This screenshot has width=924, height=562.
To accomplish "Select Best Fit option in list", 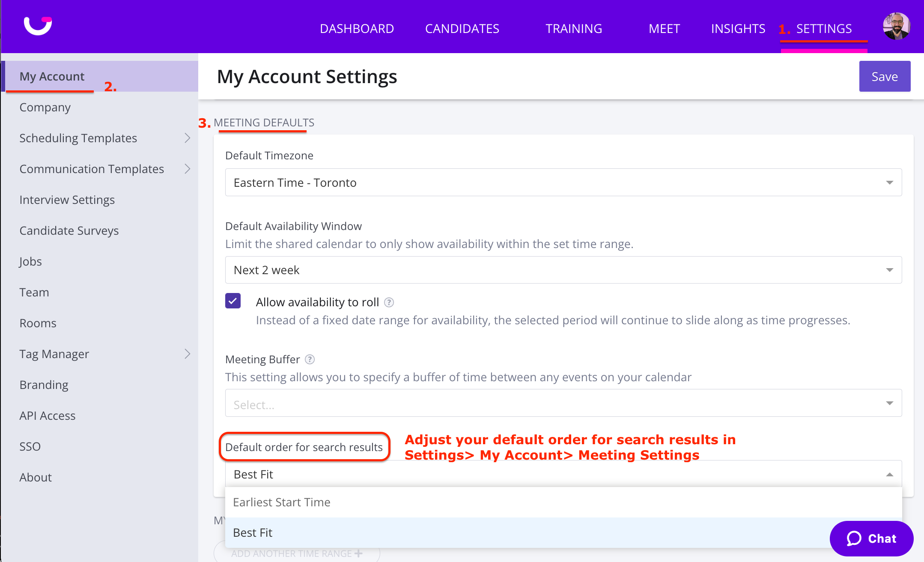I will (x=253, y=532).
